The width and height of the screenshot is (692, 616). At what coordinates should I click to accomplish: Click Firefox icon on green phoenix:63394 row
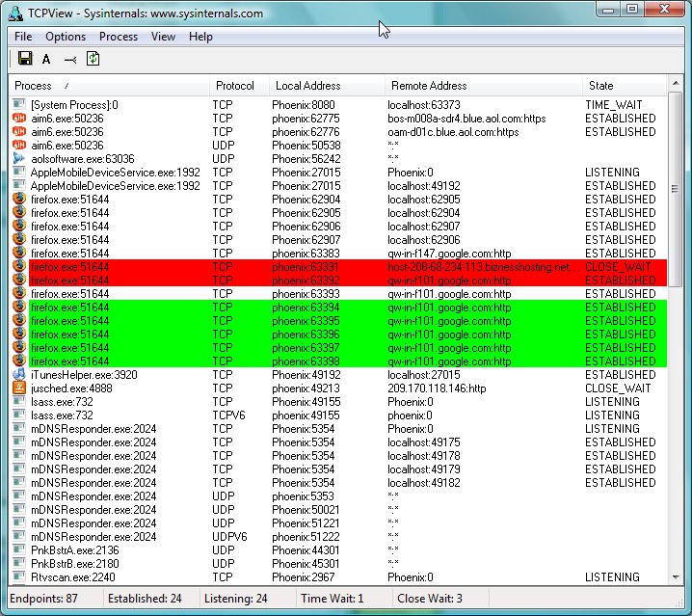click(x=19, y=307)
